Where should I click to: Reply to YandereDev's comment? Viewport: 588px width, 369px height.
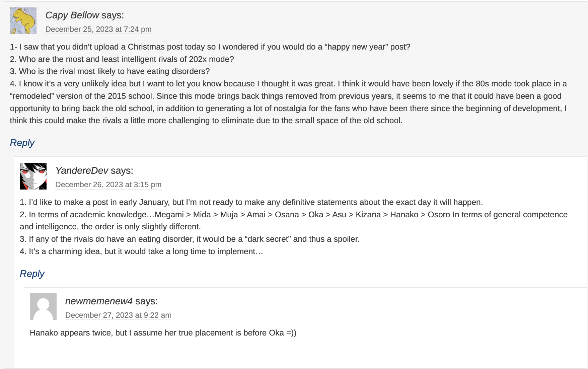click(32, 274)
